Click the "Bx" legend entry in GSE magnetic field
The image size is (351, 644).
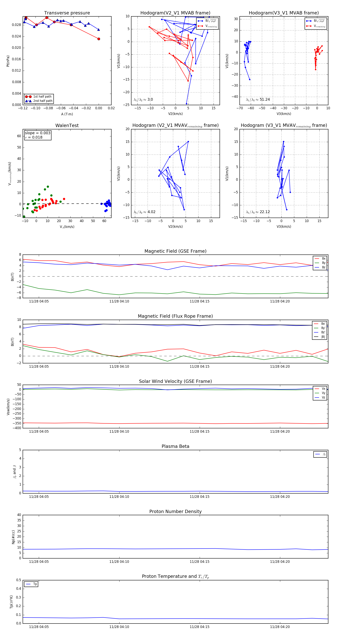click(320, 259)
